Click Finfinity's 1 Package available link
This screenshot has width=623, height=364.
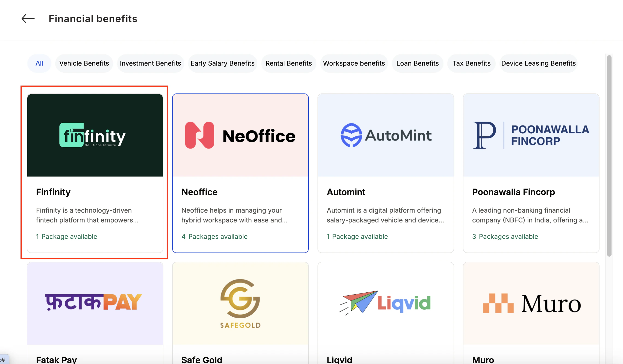point(67,236)
